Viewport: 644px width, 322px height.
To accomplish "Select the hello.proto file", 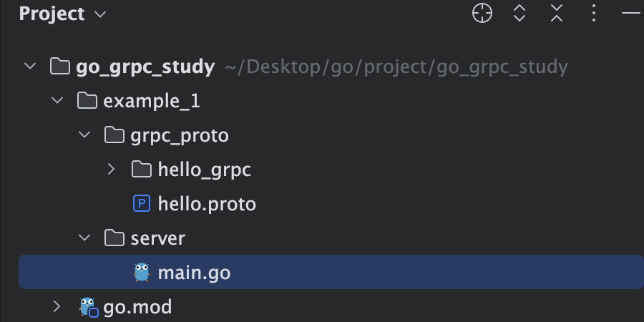I will (x=207, y=204).
